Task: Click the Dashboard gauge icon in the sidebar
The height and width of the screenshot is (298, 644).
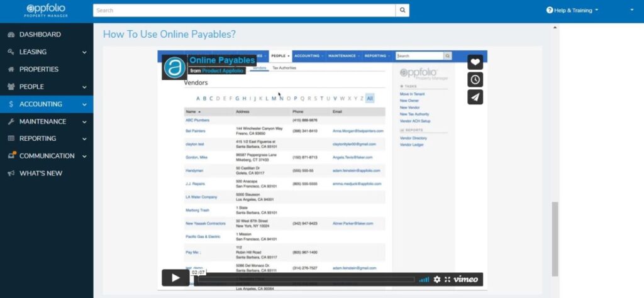Action: [11, 35]
